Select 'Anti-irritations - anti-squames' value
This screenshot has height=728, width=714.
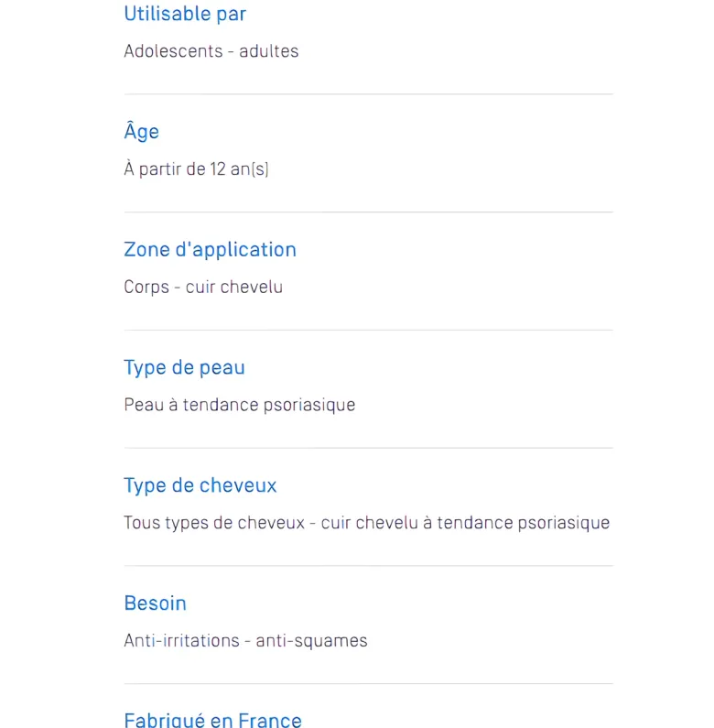245,641
